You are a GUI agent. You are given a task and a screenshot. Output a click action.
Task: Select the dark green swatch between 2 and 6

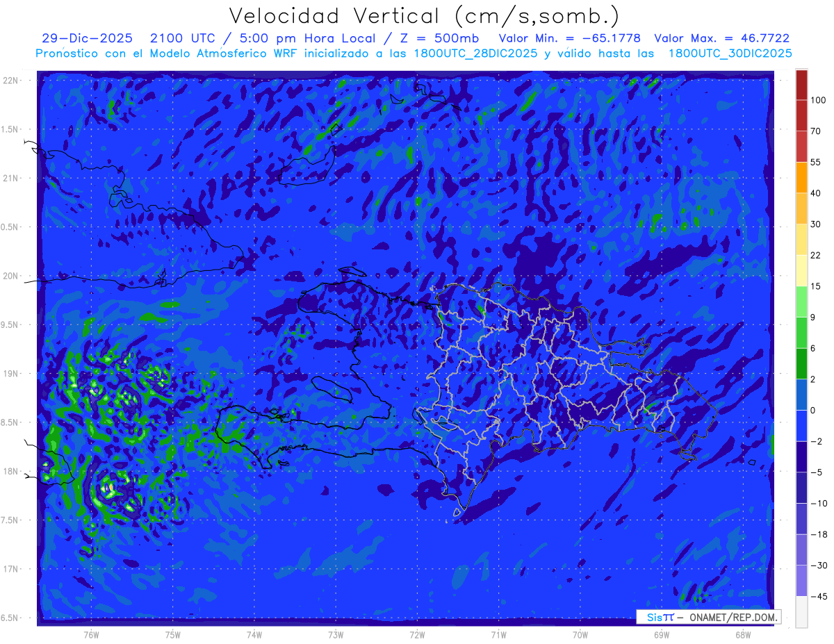[x=801, y=363]
